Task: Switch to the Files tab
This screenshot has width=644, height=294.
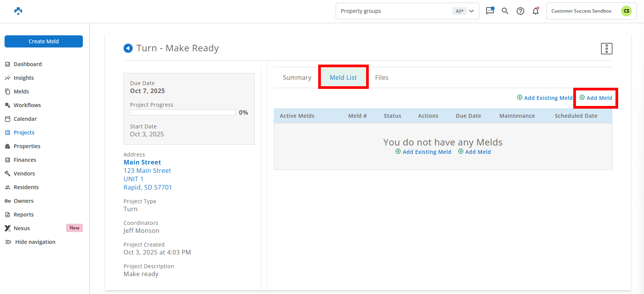Action: pos(382,77)
